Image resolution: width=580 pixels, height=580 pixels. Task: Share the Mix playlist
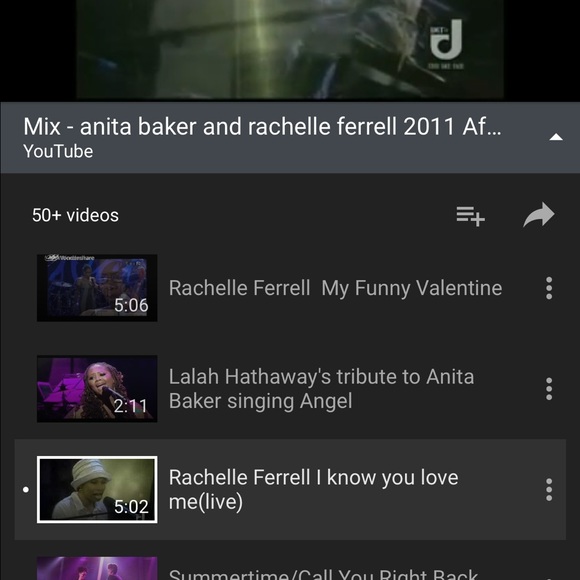pyautogui.click(x=539, y=215)
